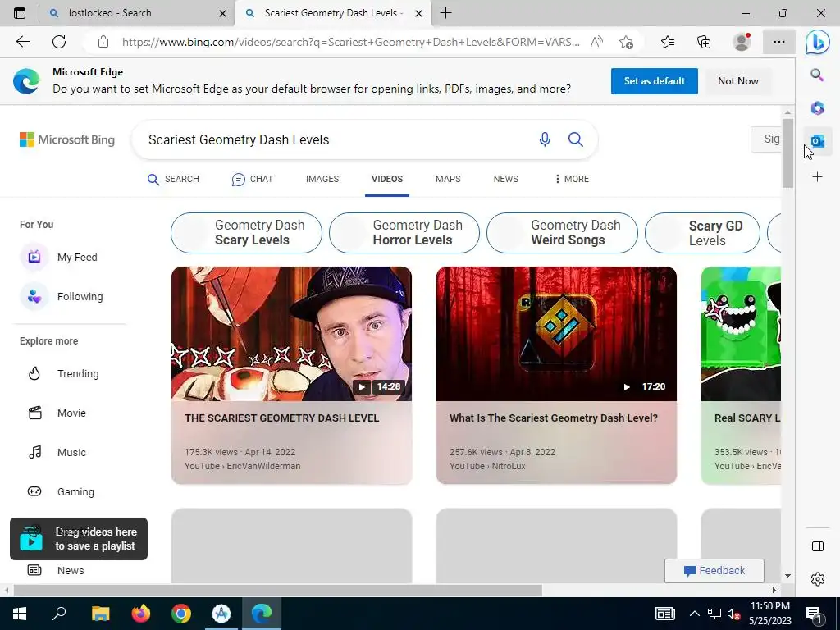Image resolution: width=840 pixels, height=630 pixels.
Task: Click scroll down arrow on vertical scrollbar
Action: (787, 576)
